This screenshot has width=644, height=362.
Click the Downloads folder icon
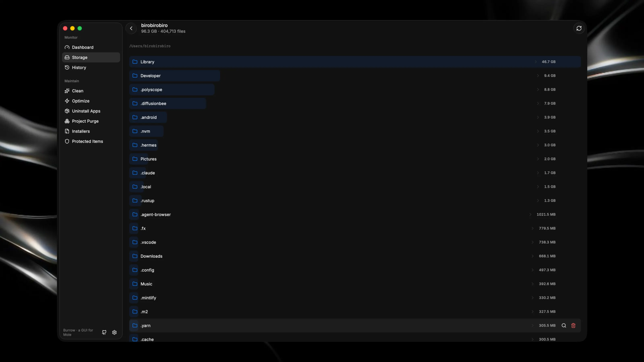pos(135,256)
